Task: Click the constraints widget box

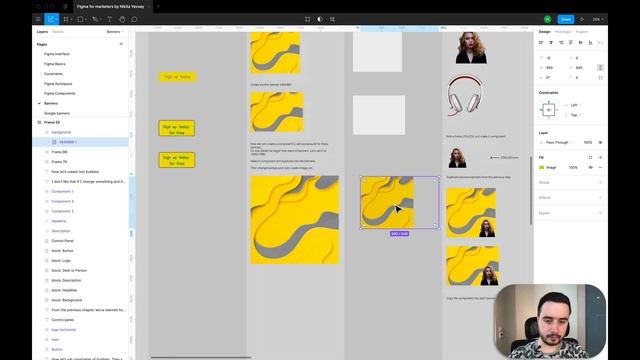Action: tap(548, 110)
